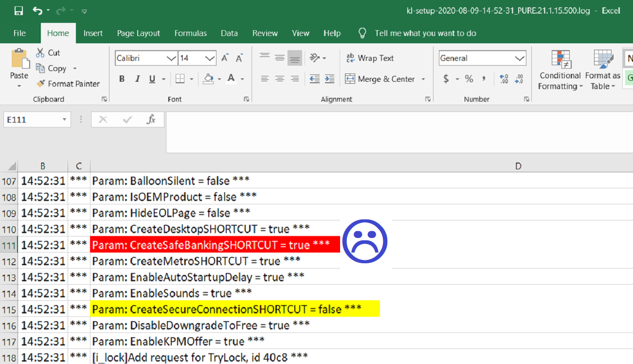Click the Center align icon
Screen dimensions: 633x364
tap(280, 79)
